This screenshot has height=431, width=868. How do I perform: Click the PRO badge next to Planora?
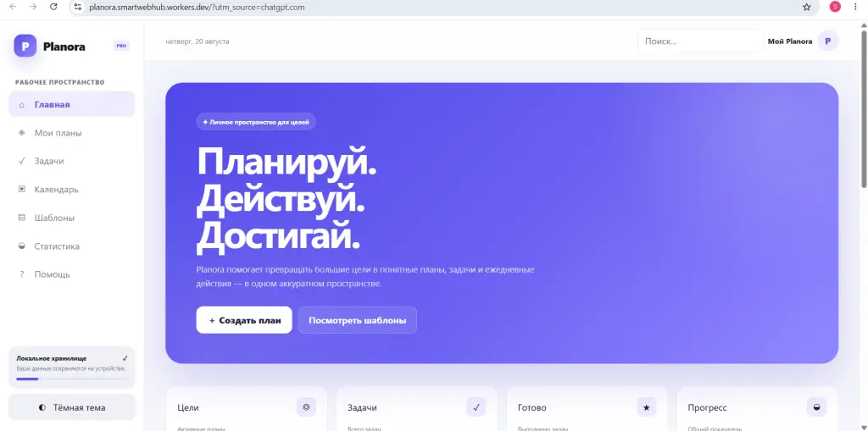(x=121, y=46)
